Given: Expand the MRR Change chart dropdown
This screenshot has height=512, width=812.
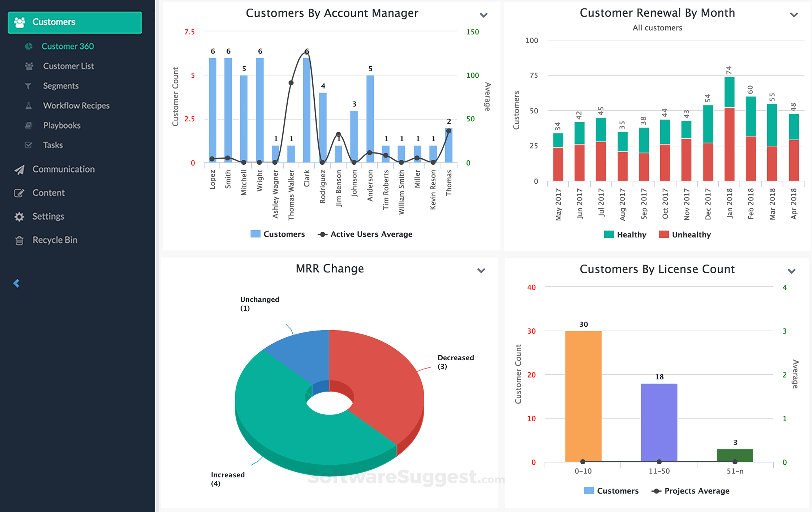Looking at the screenshot, I should tap(481, 271).
